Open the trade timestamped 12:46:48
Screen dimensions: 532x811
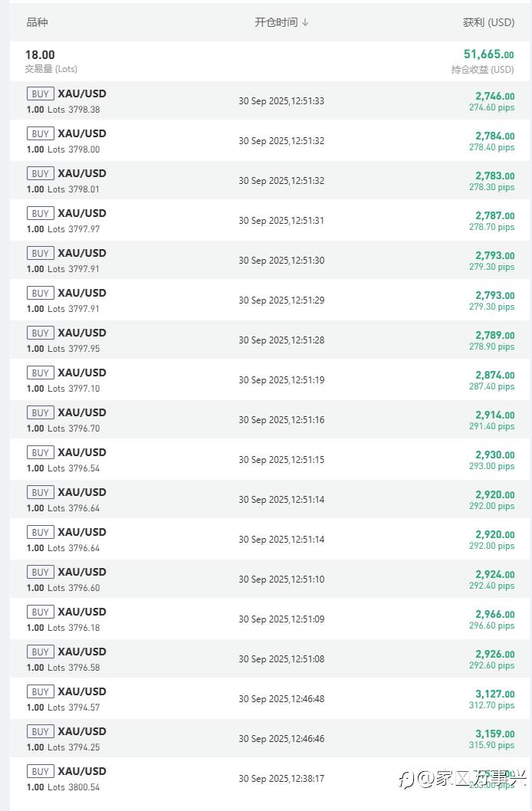point(281,699)
